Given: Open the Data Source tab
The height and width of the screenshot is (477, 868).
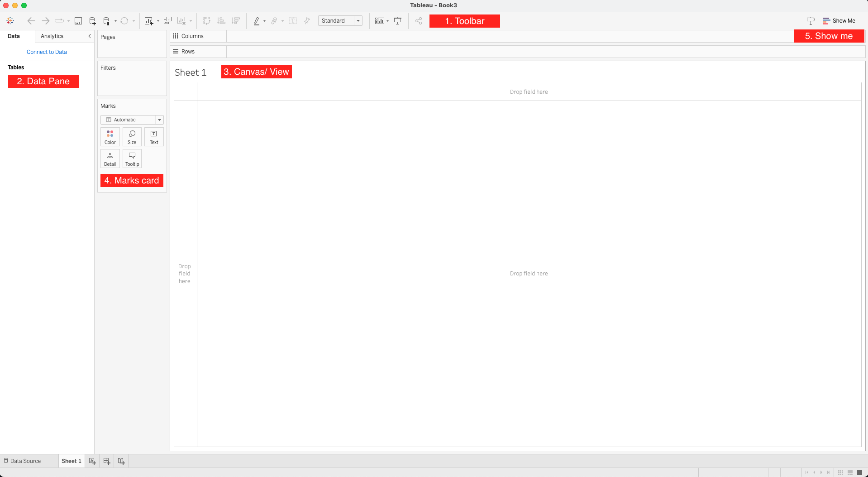Looking at the screenshot, I should (23, 461).
